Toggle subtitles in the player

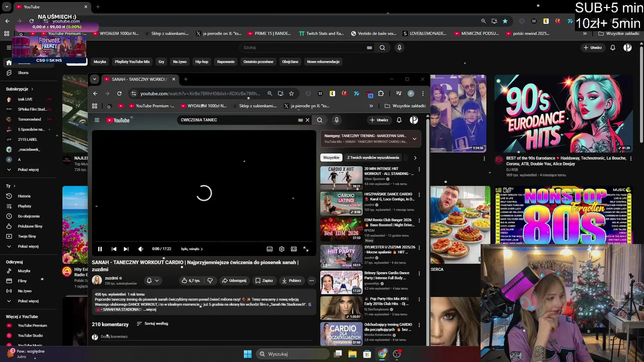click(x=270, y=249)
